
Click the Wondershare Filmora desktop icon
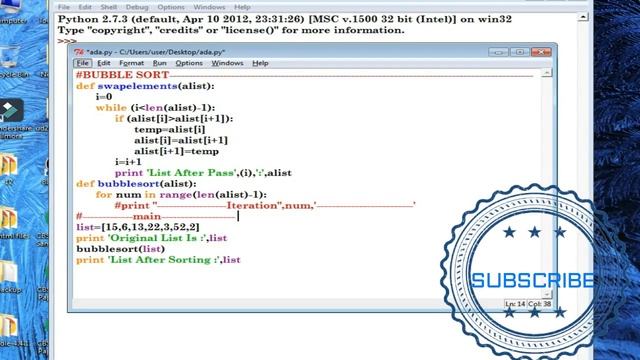[12, 118]
